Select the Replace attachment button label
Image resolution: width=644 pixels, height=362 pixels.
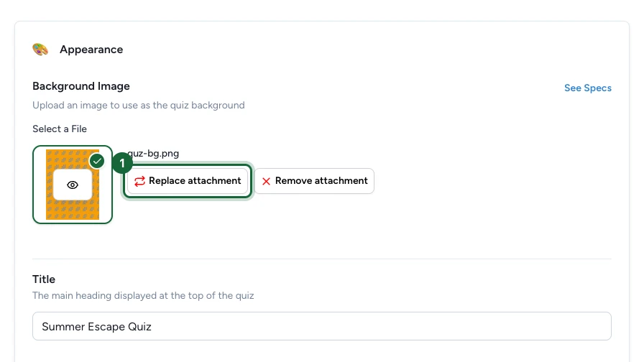(195, 180)
